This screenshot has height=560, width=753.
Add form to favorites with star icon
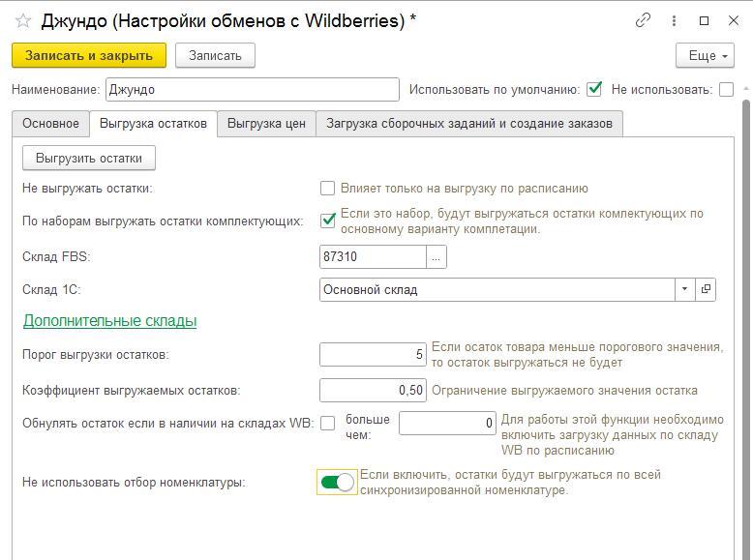click(23, 21)
